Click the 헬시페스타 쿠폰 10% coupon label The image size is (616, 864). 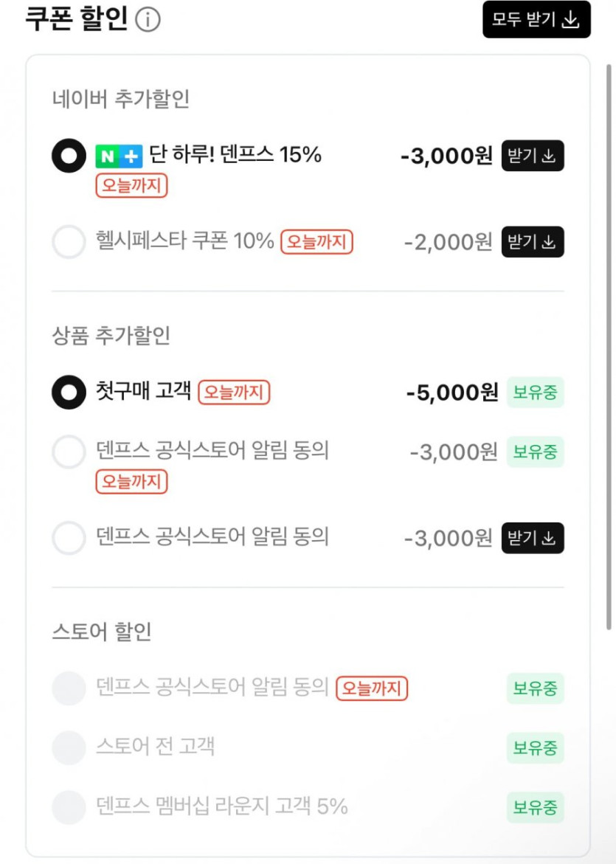pyautogui.click(x=184, y=241)
